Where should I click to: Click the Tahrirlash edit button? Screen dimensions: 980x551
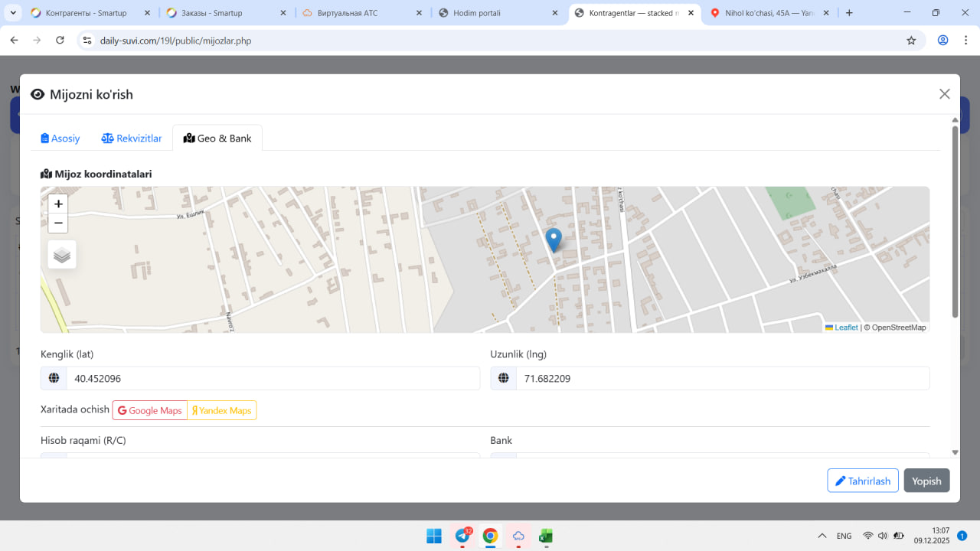tap(862, 481)
